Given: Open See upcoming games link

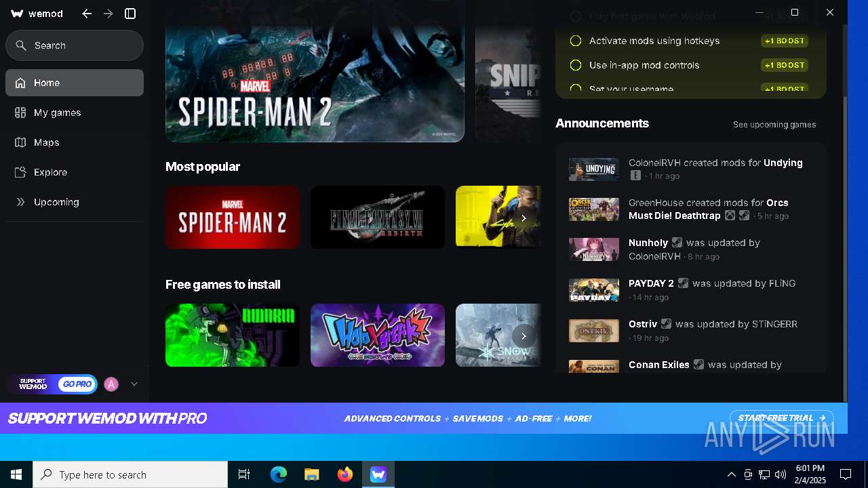Looking at the screenshot, I should pyautogui.click(x=774, y=125).
